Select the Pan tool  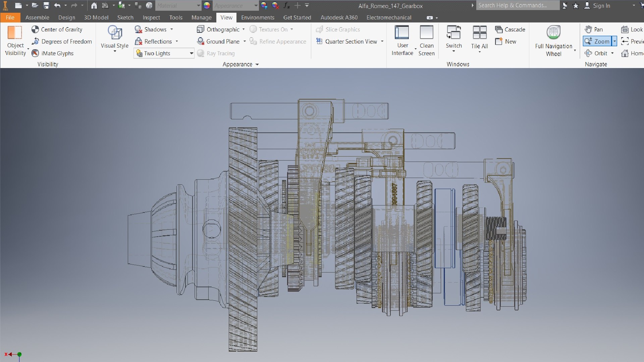594,29
